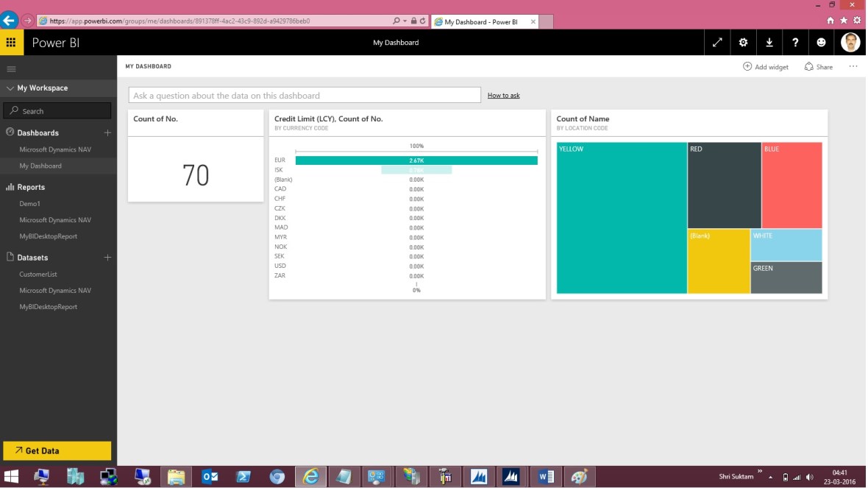Open Power BI Settings gear icon
Image resolution: width=868 pixels, height=488 pixels.
743,43
